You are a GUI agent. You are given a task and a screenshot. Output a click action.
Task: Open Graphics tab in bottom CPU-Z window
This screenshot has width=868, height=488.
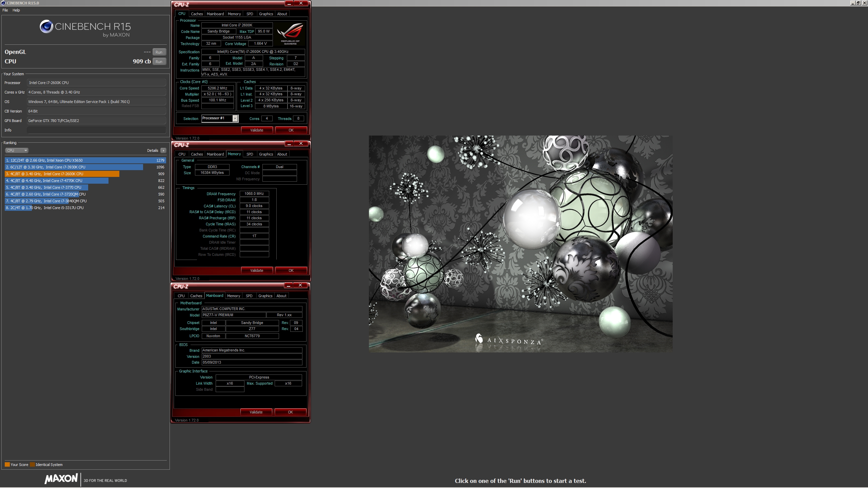click(x=265, y=296)
